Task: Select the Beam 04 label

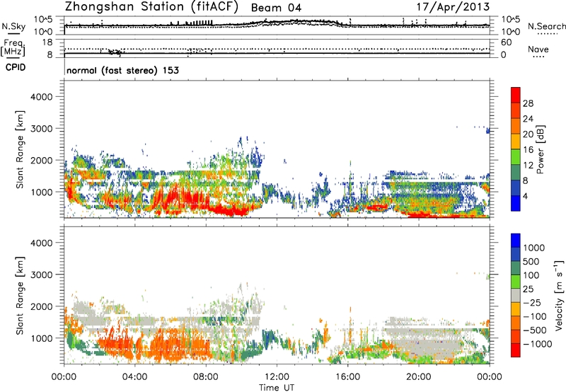Action: tap(276, 8)
